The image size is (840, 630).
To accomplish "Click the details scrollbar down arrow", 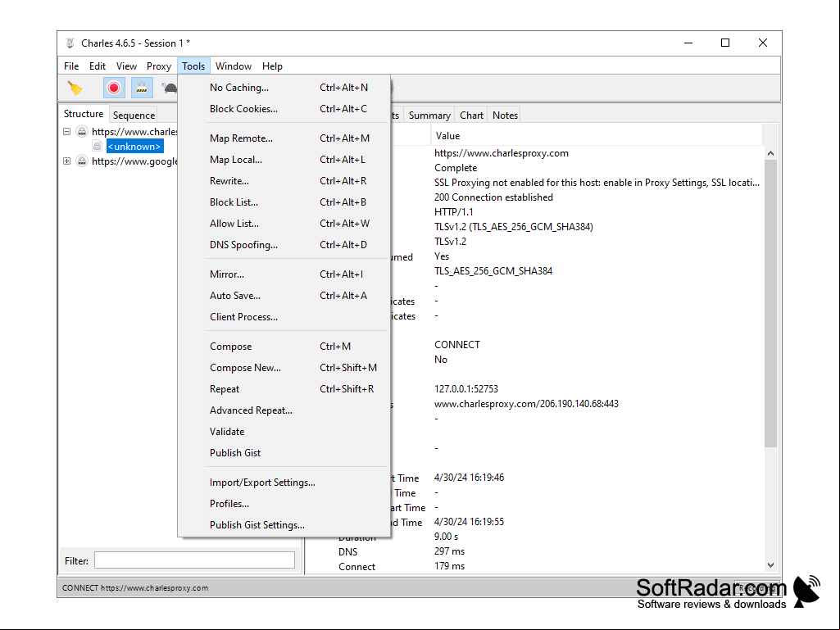I will [770, 564].
